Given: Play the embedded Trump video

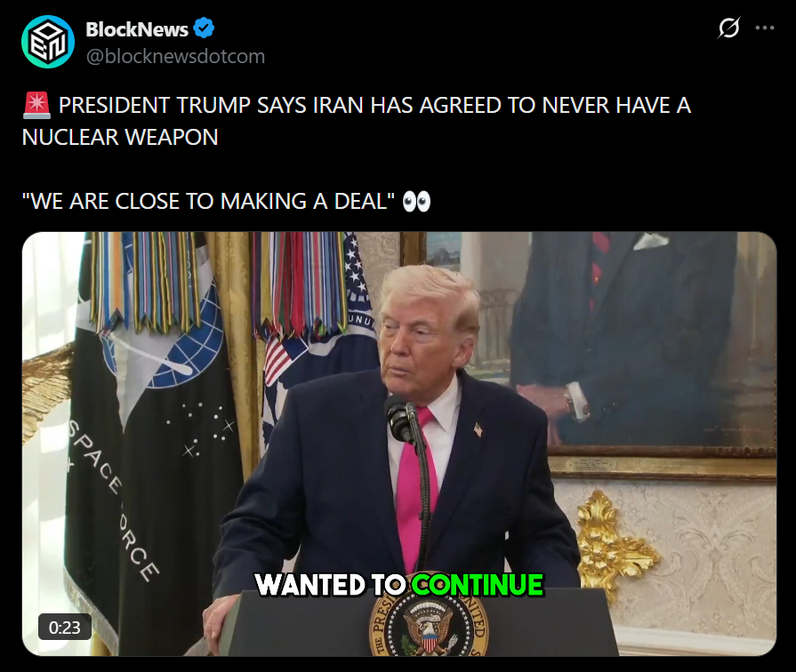Looking at the screenshot, I should [399, 444].
